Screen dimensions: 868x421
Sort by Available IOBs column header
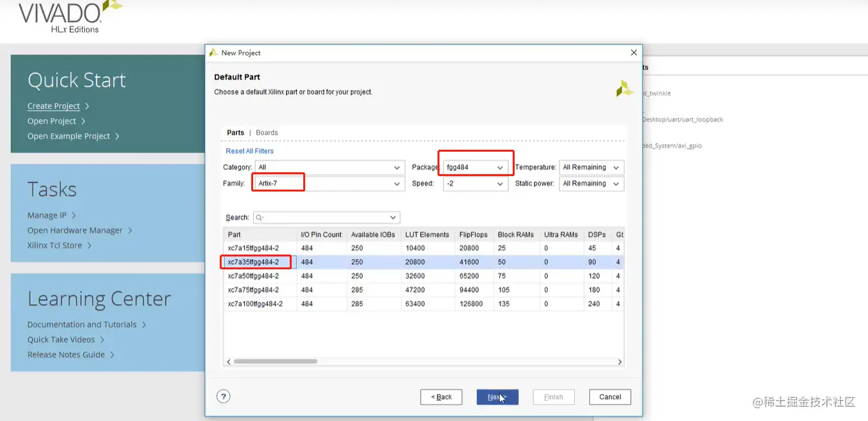373,235
